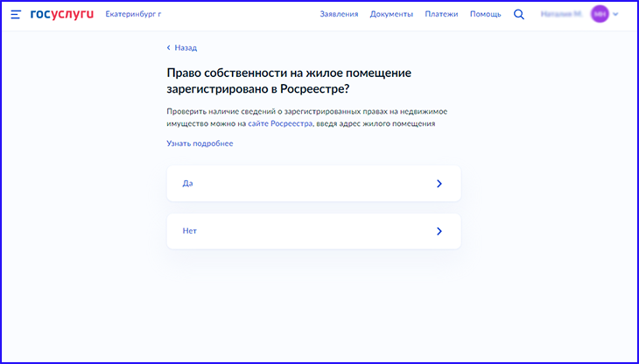Click heading "Право собственности на жилое помещение"

click(289, 73)
